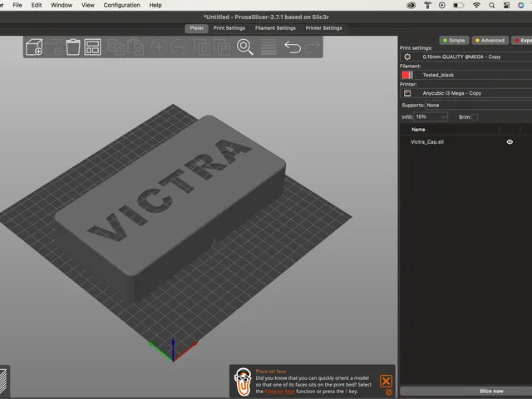
Task: Select the VICTRA cap model in viewport
Action: pyautogui.click(x=170, y=210)
